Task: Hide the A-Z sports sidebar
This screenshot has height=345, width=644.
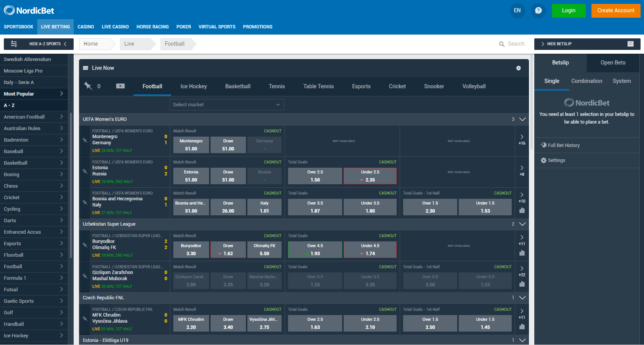Action: 39,44
